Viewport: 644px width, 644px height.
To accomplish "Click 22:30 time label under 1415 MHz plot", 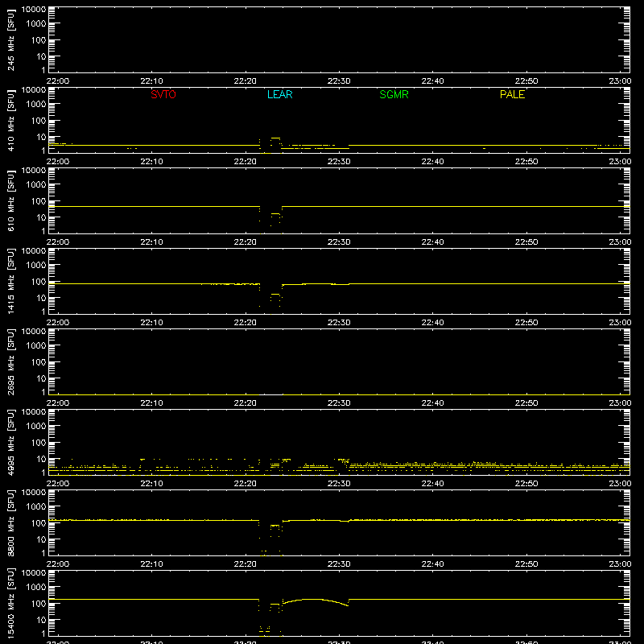I will 339,323.
